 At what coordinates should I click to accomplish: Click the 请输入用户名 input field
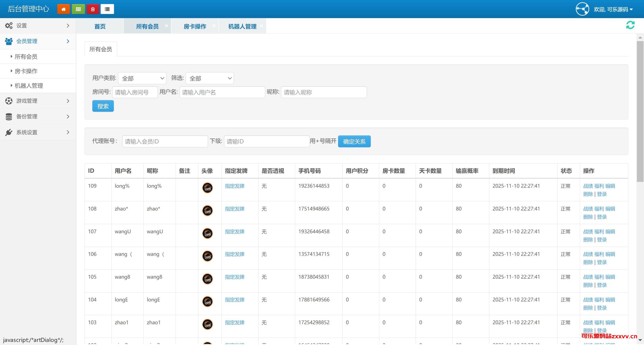tap(222, 92)
